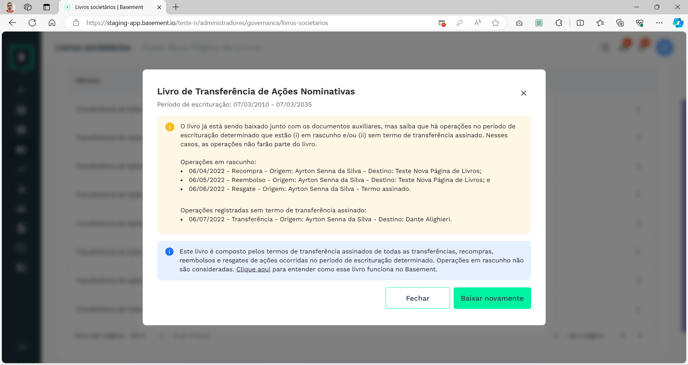Go back with the browser back arrow
688x365 pixels.
click(12, 23)
